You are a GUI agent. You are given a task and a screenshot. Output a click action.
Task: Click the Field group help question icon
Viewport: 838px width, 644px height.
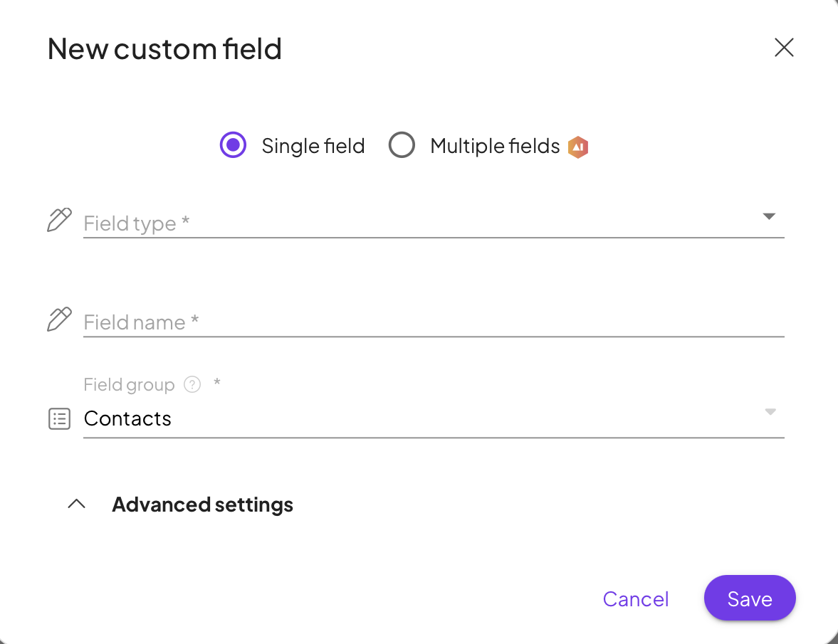192,385
